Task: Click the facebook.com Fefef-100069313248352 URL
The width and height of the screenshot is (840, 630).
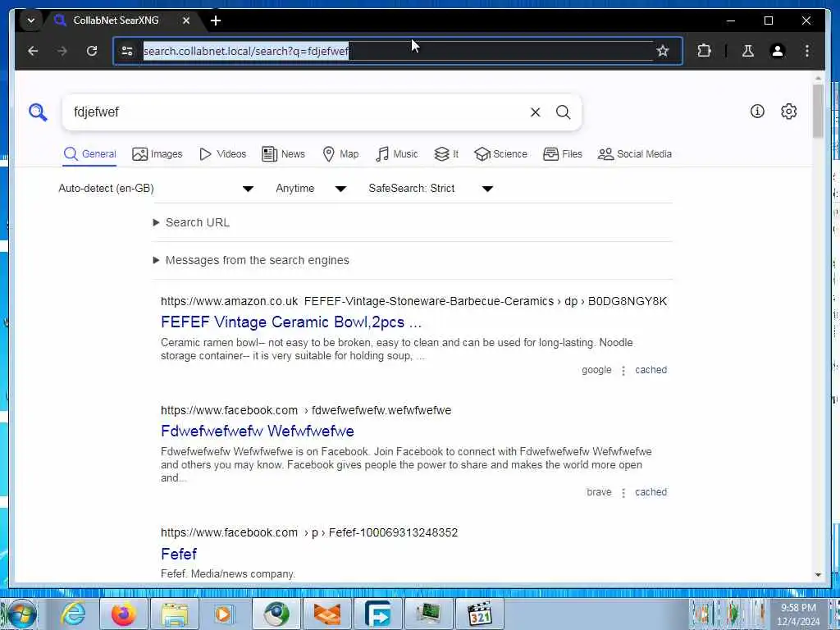Action: pyautogui.click(x=309, y=532)
